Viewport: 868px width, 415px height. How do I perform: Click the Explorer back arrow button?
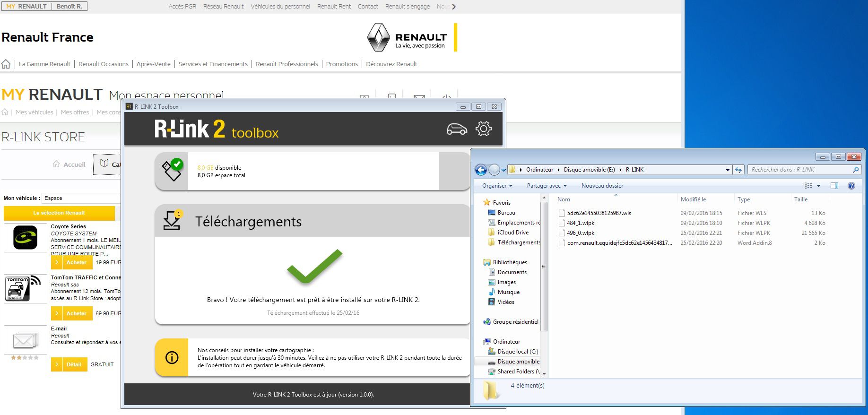pos(481,170)
